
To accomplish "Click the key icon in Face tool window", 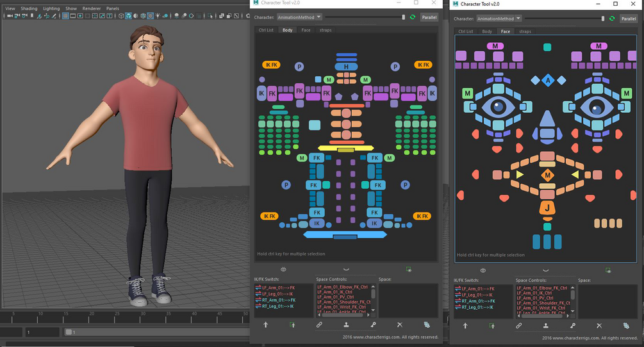I will 572,326.
